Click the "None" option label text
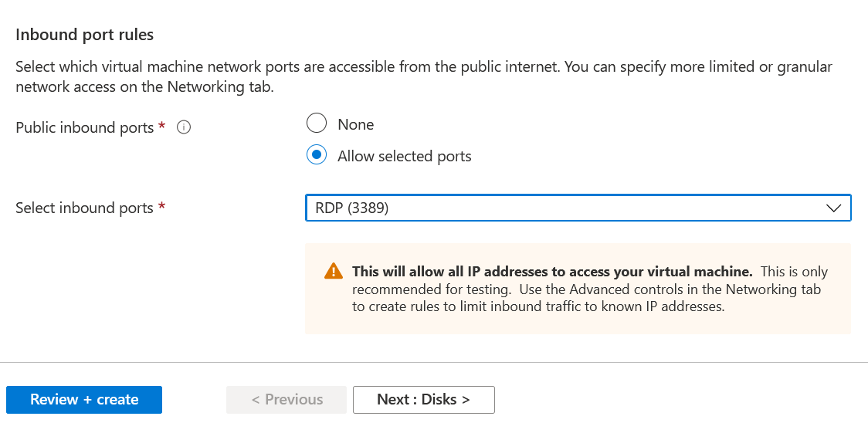The height and width of the screenshot is (423, 868). click(x=355, y=124)
